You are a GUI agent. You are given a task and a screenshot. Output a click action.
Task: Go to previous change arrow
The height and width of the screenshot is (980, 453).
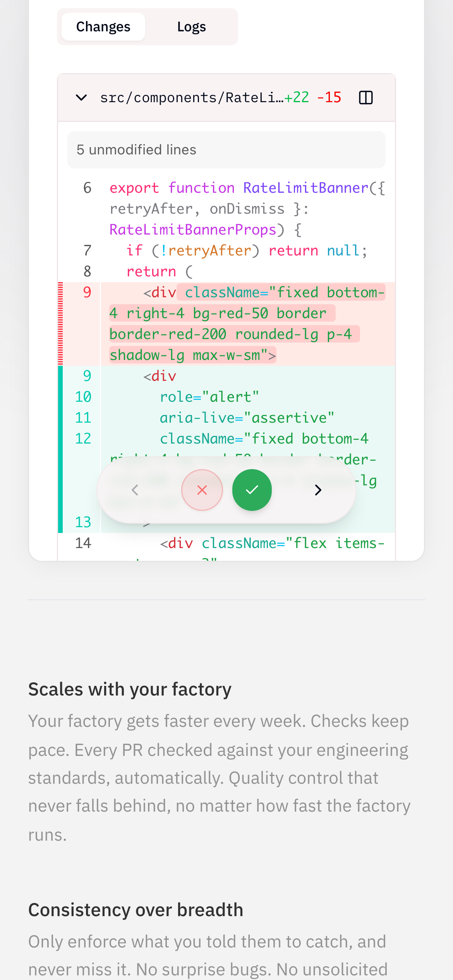[135, 490]
